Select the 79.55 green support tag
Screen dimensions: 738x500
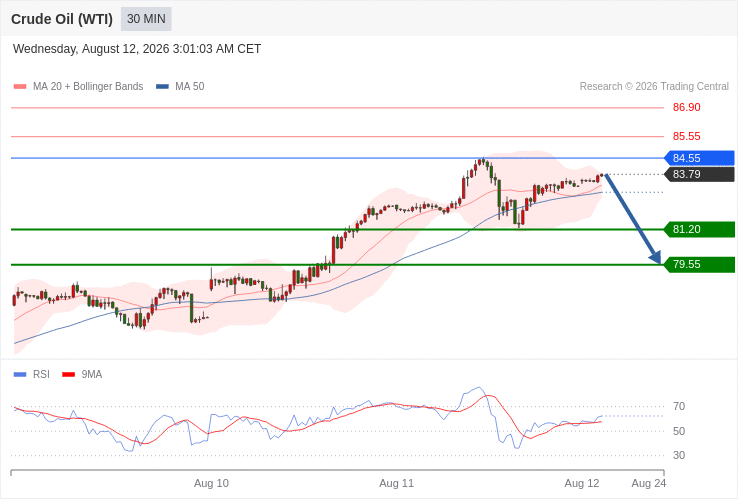699,264
